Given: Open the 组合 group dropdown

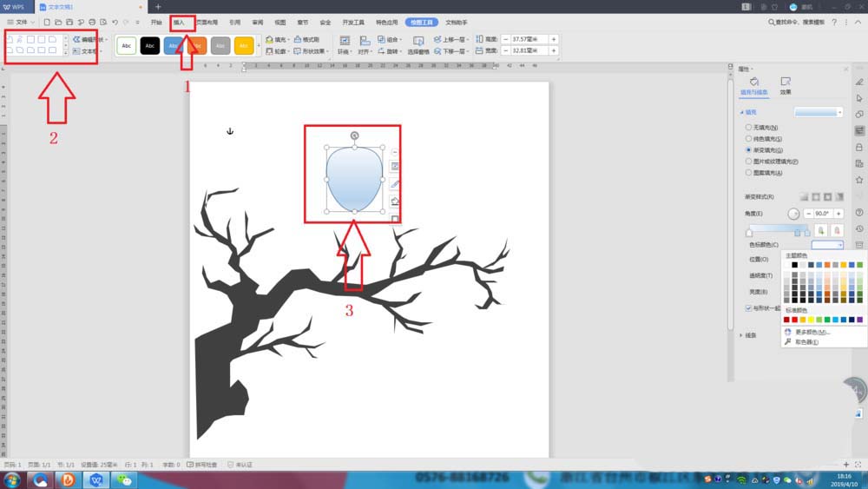Looking at the screenshot, I should 390,39.
